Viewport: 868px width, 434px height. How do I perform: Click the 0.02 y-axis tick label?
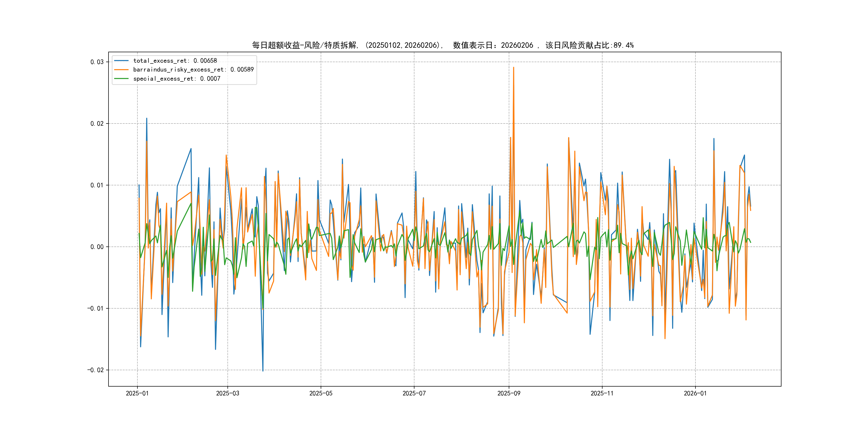coord(97,124)
